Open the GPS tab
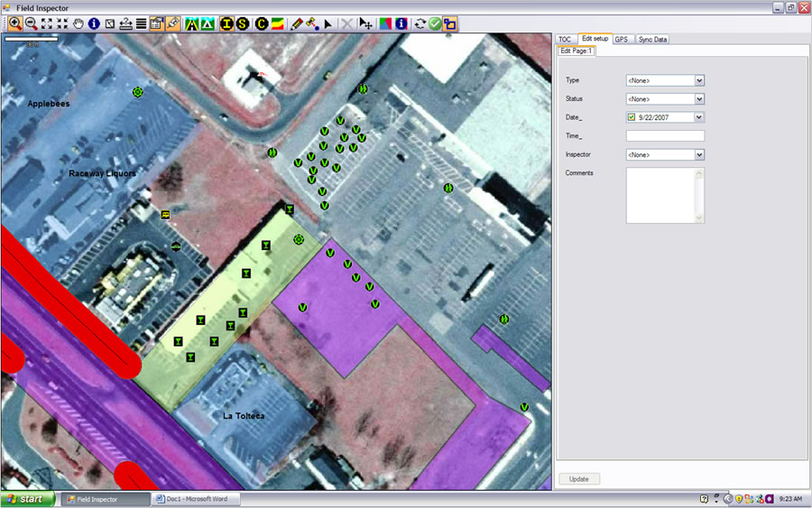Image resolution: width=812 pixels, height=508 pixels. coord(622,40)
